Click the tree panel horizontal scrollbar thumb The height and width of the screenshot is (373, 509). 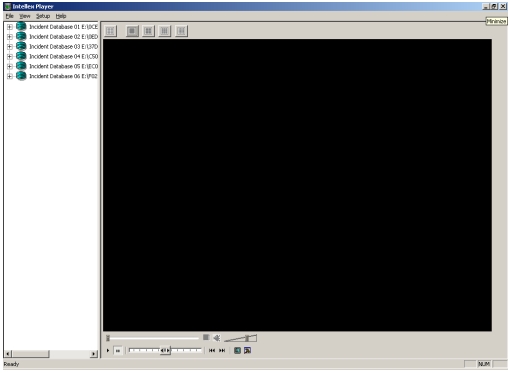[x=31, y=354]
